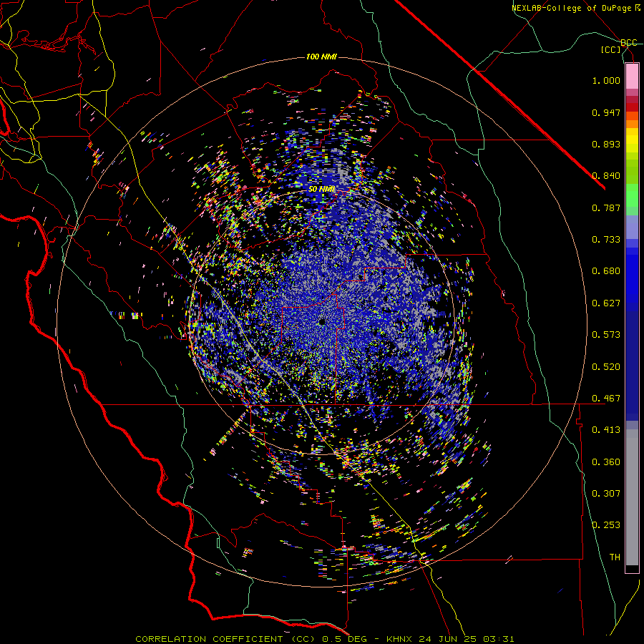Click the 0.733 scale value

[x=606, y=240]
